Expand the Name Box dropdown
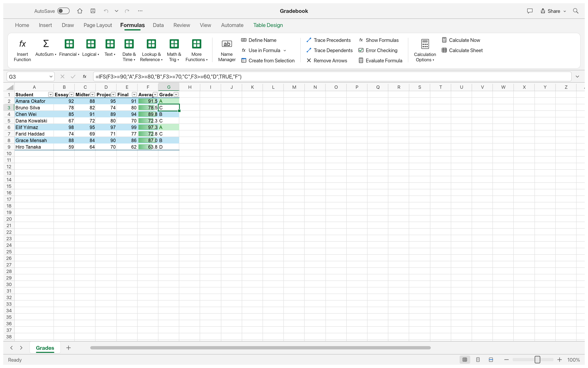The height and width of the screenshot is (368, 588). tap(51, 77)
